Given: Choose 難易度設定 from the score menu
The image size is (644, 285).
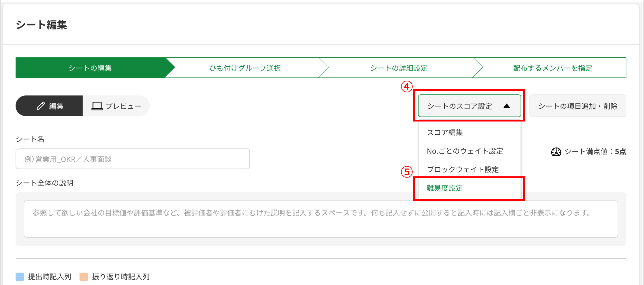Looking at the screenshot, I should (x=445, y=188).
